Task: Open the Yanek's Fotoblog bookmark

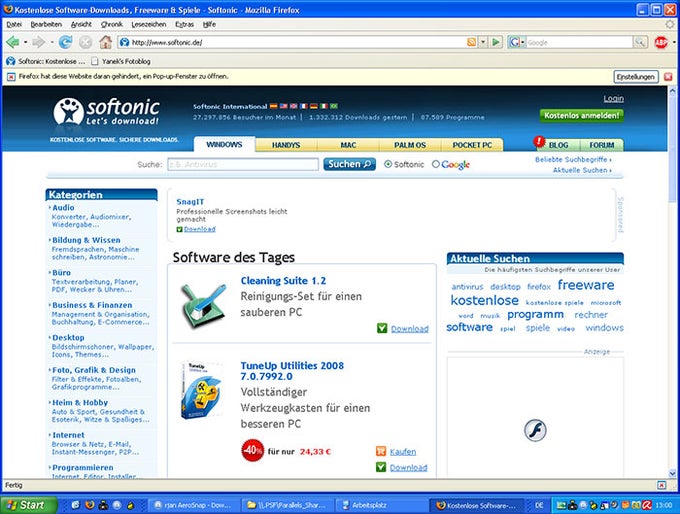Action: [121, 61]
